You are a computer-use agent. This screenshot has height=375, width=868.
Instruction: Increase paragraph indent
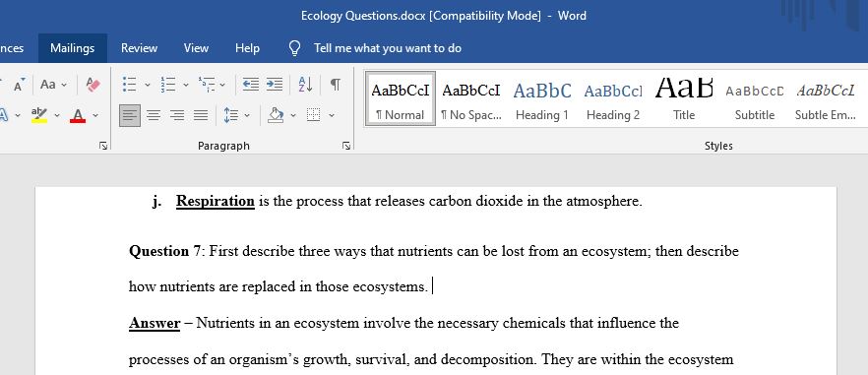tap(274, 85)
